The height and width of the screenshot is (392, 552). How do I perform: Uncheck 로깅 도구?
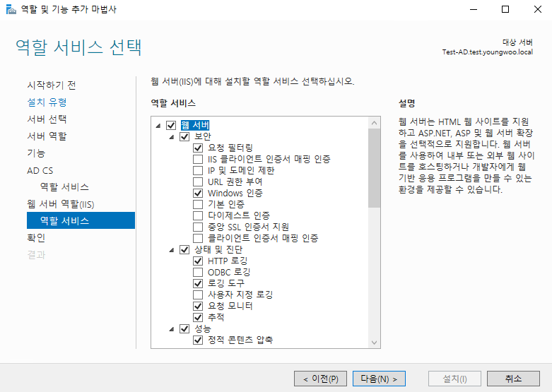click(x=198, y=283)
